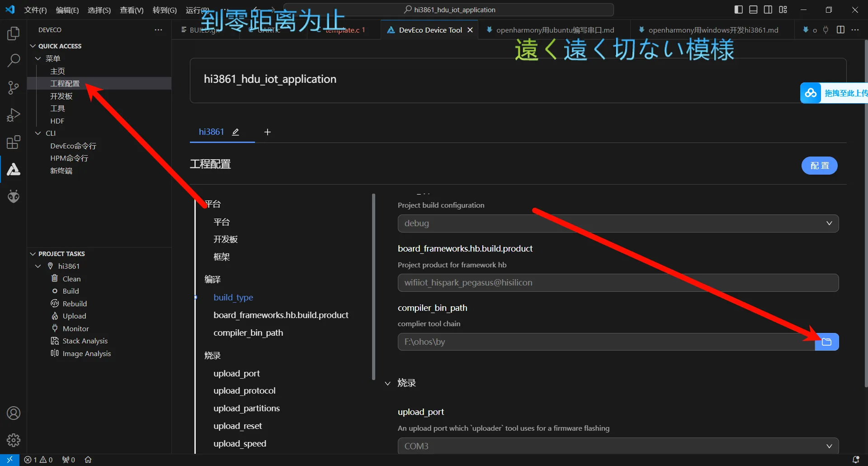Toggle secondary side bar layout icon
This screenshot has height=466, width=868.
(x=768, y=10)
